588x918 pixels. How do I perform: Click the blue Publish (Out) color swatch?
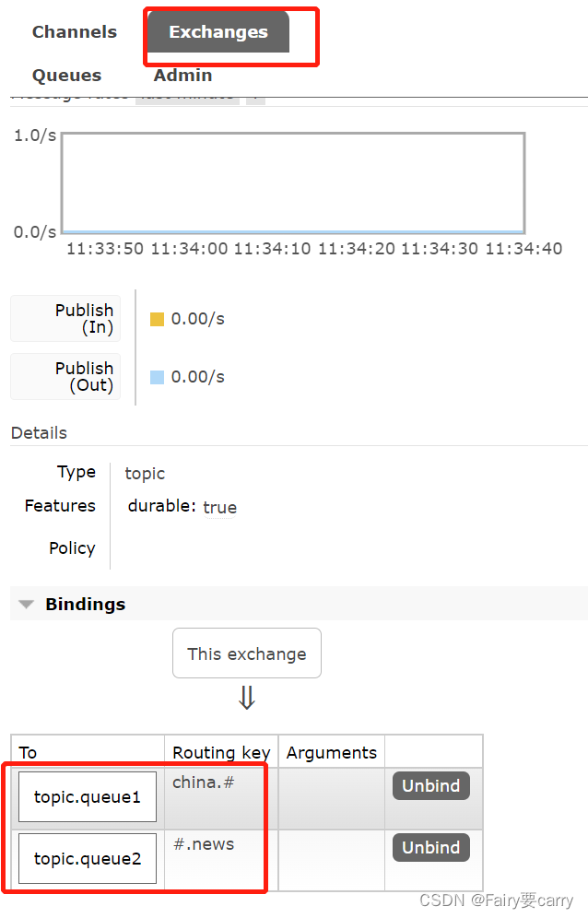pyautogui.click(x=157, y=377)
